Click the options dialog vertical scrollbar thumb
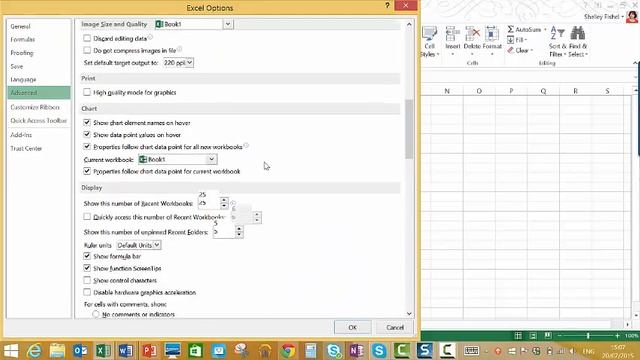 (x=409, y=129)
